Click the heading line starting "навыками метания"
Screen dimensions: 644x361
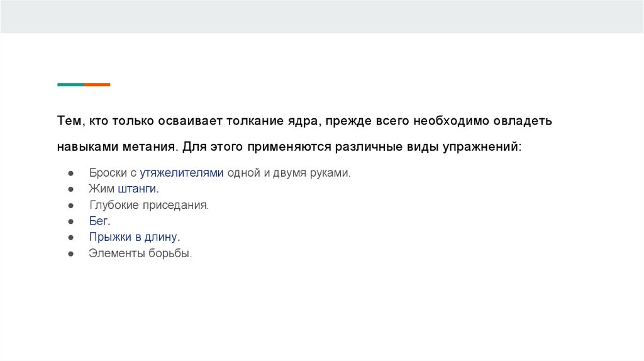[289, 147]
